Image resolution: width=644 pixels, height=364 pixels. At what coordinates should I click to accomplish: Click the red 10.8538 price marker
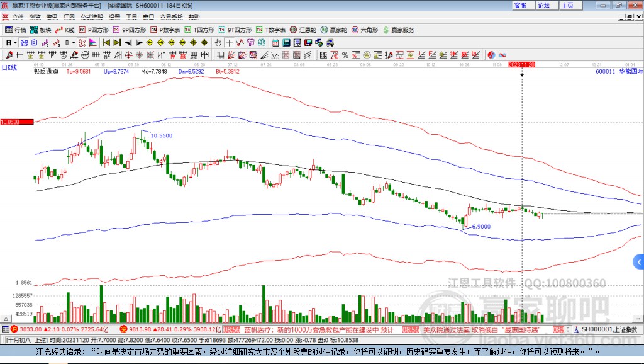click(x=17, y=122)
